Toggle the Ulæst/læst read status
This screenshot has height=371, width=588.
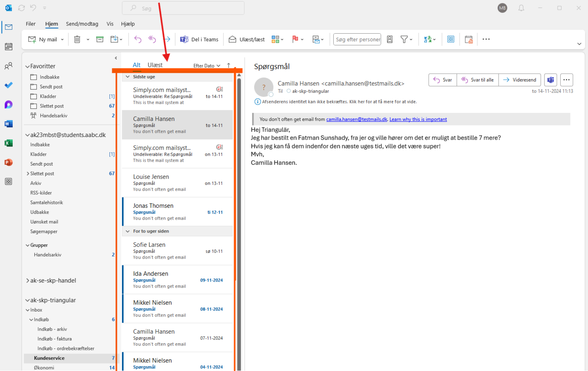coord(247,39)
